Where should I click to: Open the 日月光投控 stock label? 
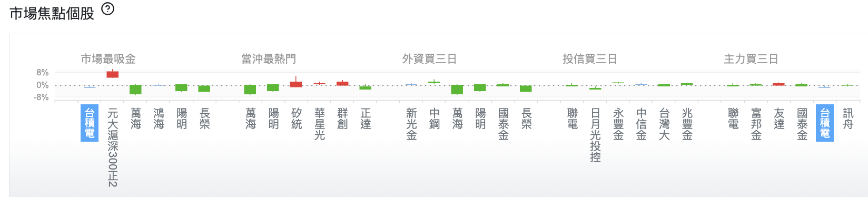(595, 135)
